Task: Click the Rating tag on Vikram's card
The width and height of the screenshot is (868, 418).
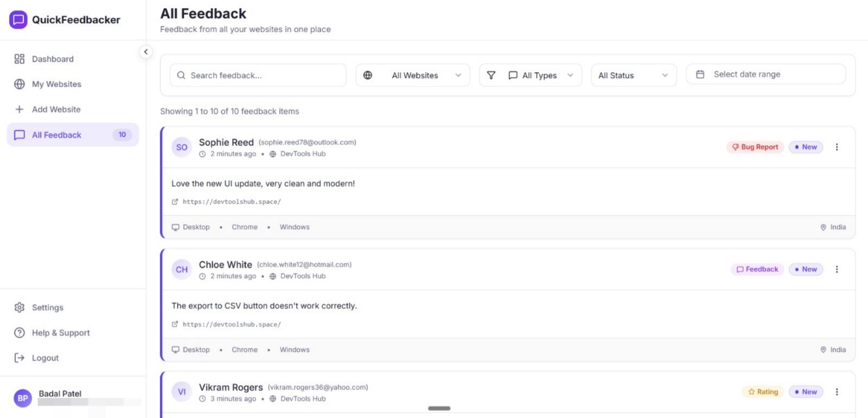Action: click(x=763, y=392)
